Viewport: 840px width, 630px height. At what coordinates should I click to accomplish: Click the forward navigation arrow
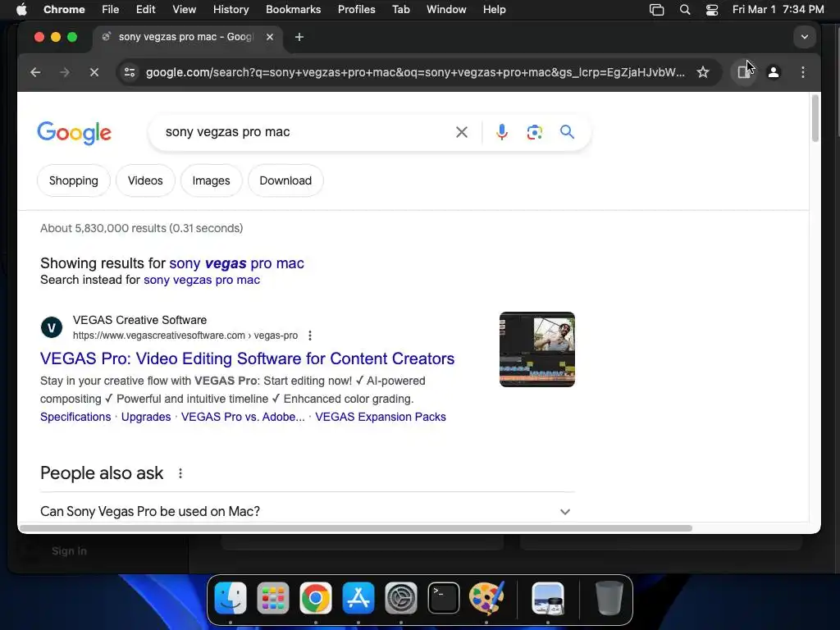click(65, 72)
